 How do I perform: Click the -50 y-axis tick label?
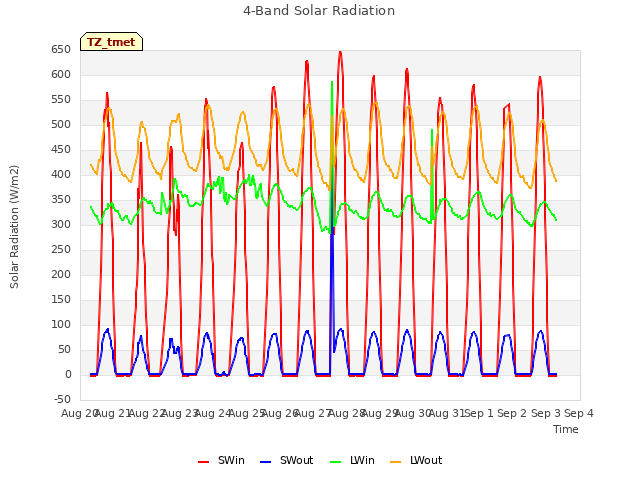point(62,400)
